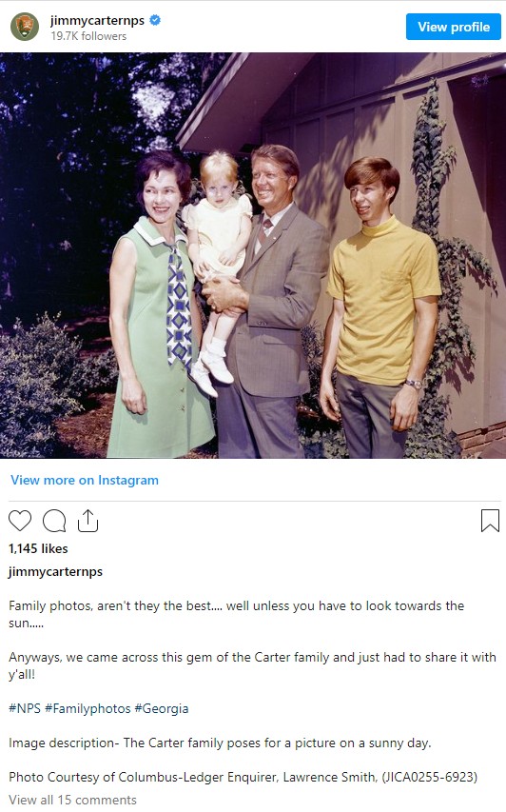Click the 19.7K followers text
The height and width of the screenshot is (812, 506).
(x=88, y=36)
